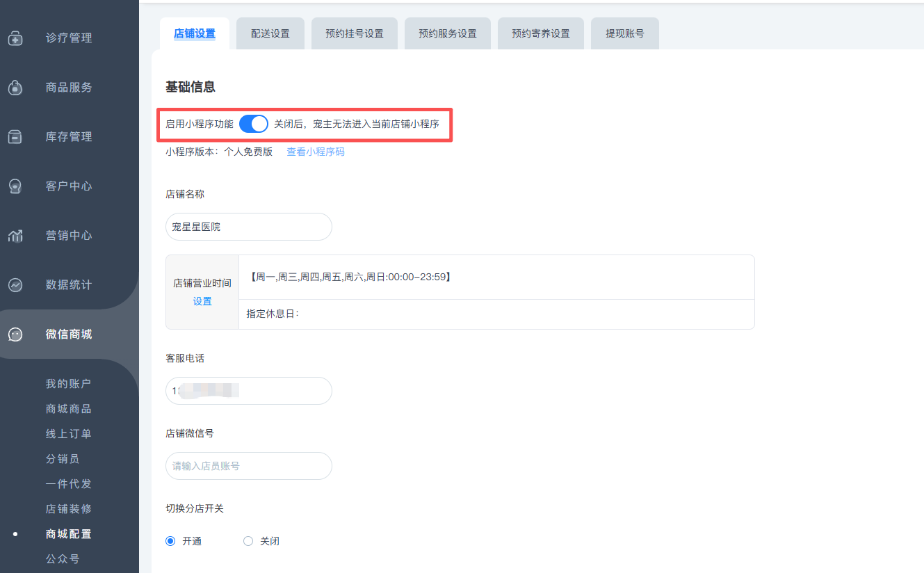Image resolution: width=924 pixels, height=573 pixels.
Task: Switch to the 配送设置 tab
Action: point(270,33)
